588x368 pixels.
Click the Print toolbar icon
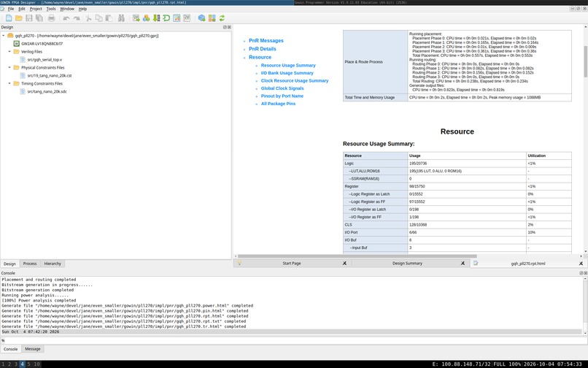pyautogui.click(x=51, y=18)
